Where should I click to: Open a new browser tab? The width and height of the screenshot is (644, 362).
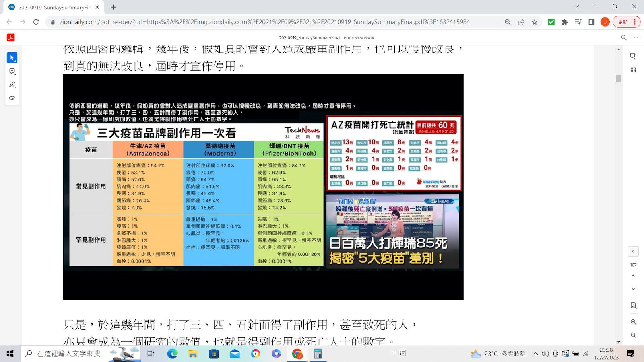pos(113,7)
